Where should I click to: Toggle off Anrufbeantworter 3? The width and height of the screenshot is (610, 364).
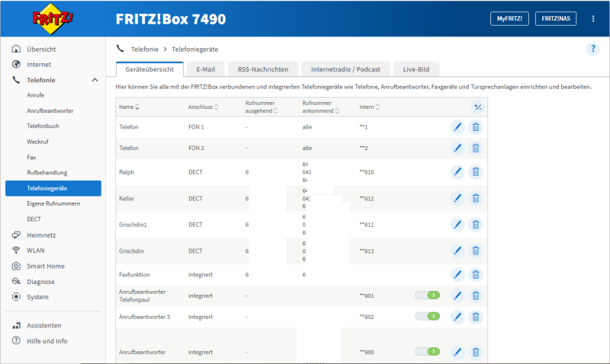pyautogui.click(x=427, y=316)
